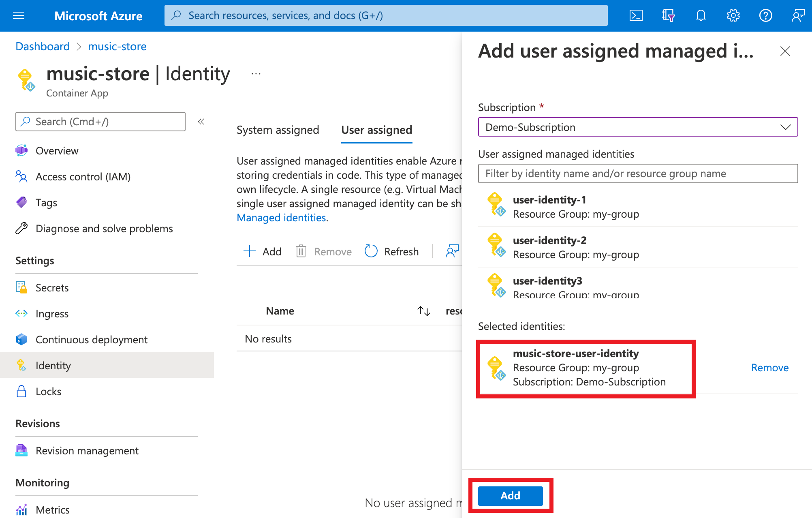Click the Metrics icon in Monitoring

pos(21,507)
